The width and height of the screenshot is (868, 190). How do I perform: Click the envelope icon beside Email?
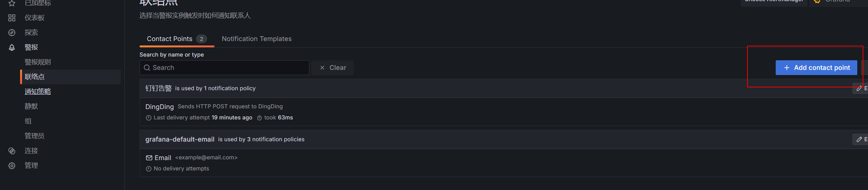[149, 158]
